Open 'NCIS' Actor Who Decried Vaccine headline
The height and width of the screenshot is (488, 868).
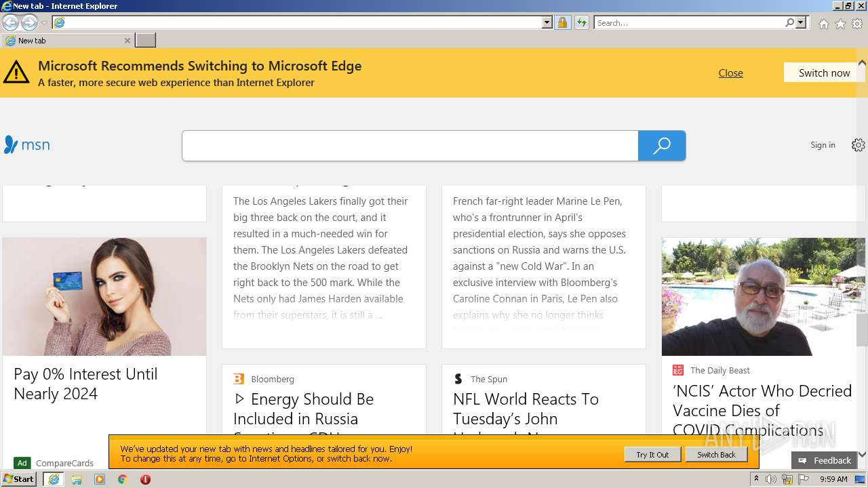tap(762, 410)
